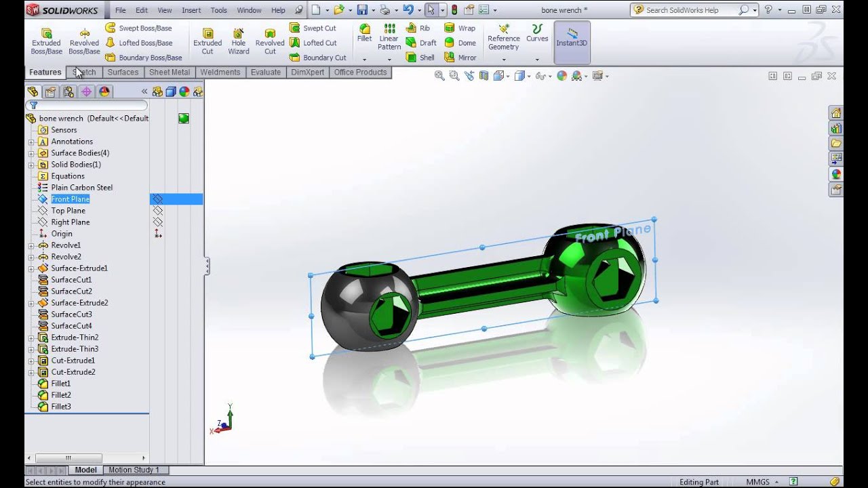Open the File menu
868x488 pixels.
[x=120, y=10]
